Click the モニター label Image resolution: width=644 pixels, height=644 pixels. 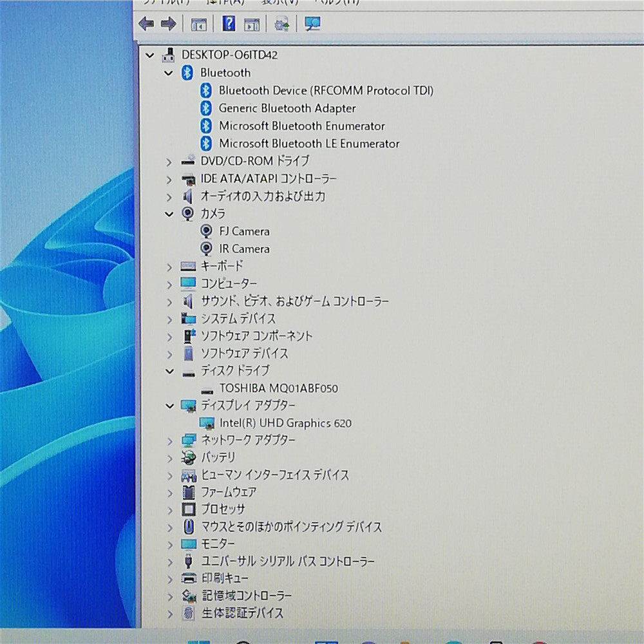click(x=218, y=544)
